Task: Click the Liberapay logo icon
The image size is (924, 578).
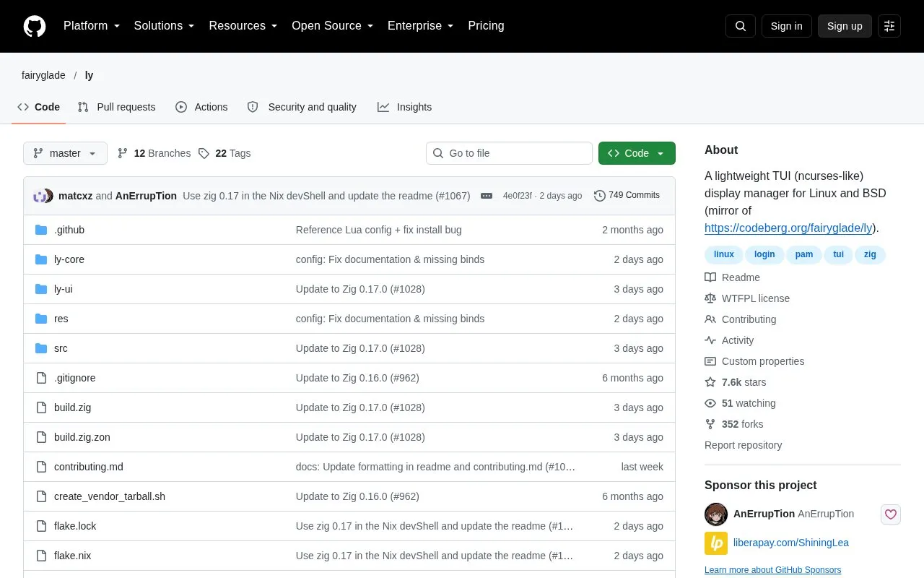Action: click(x=716, y=543)
